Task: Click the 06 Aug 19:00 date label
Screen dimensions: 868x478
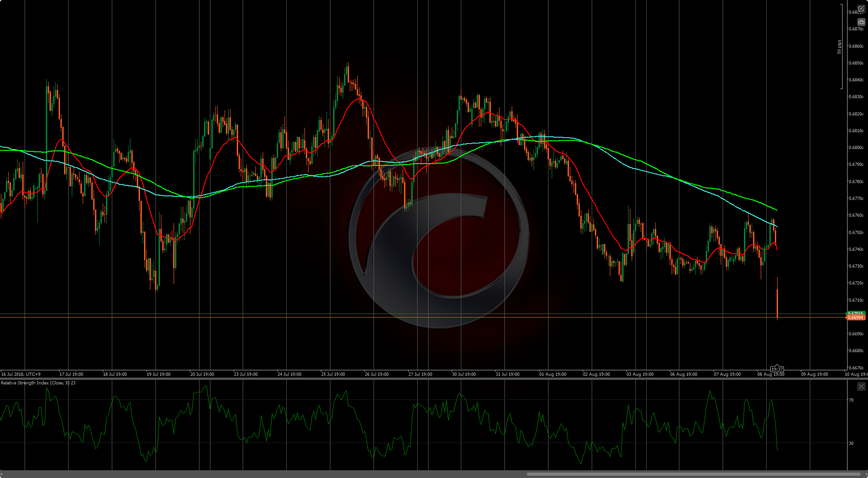Action: [683, 374]
